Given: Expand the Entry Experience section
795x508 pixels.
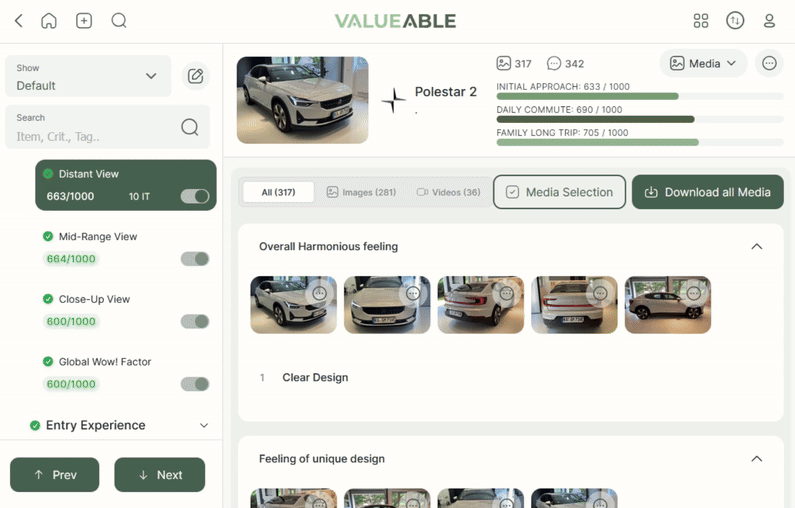Looking at the screenshot, I should 204,425.
